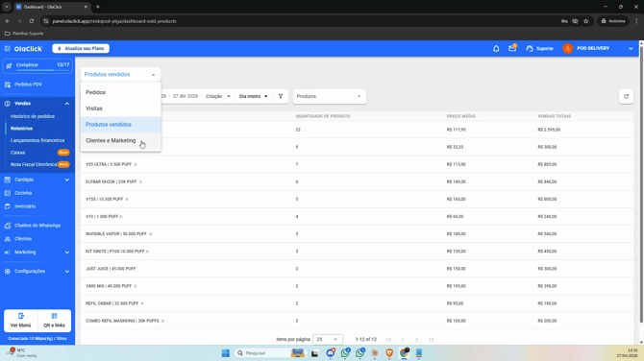Go to the next results page arrow

[x=416, y=340]
